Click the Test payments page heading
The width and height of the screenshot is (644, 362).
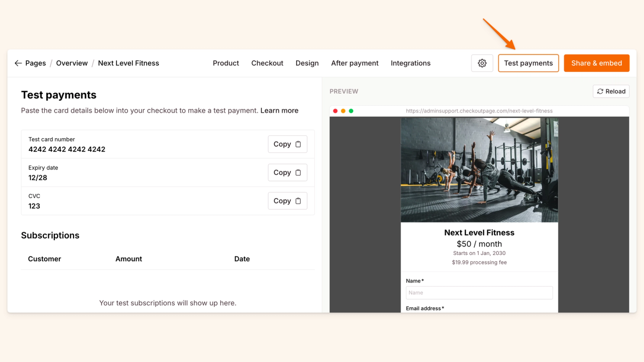point(59,95)
